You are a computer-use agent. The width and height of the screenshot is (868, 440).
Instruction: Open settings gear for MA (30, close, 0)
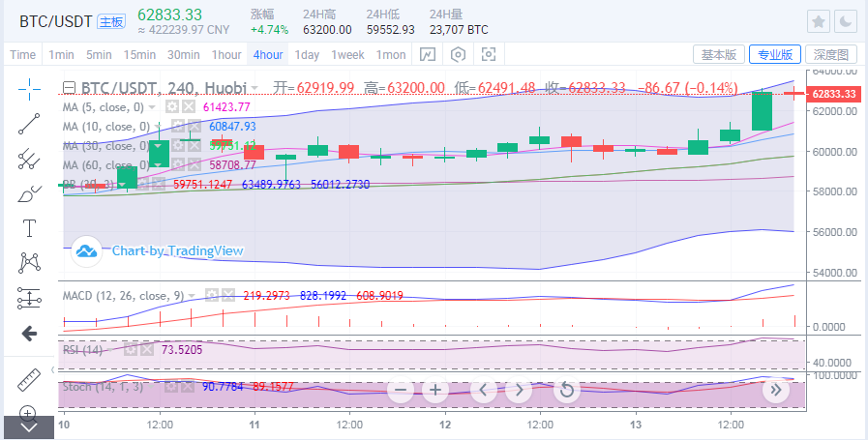tap(178, 146)
